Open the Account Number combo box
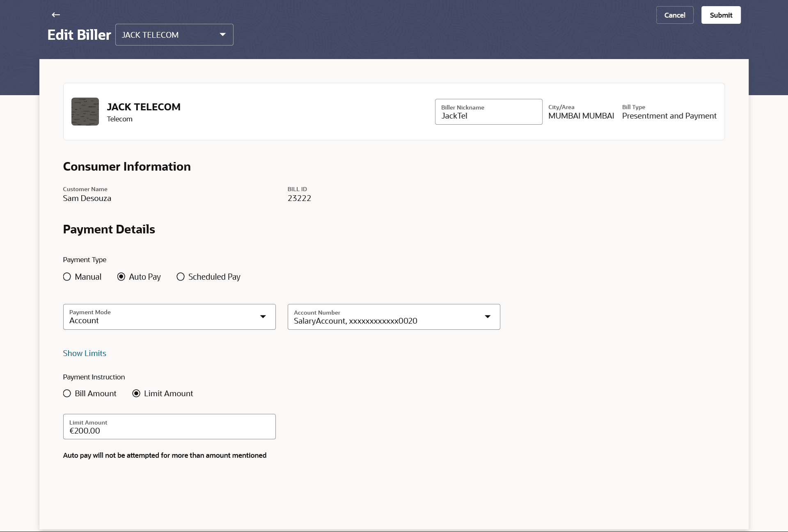Viewport: 788px width, 532px height. click(386, 317)
